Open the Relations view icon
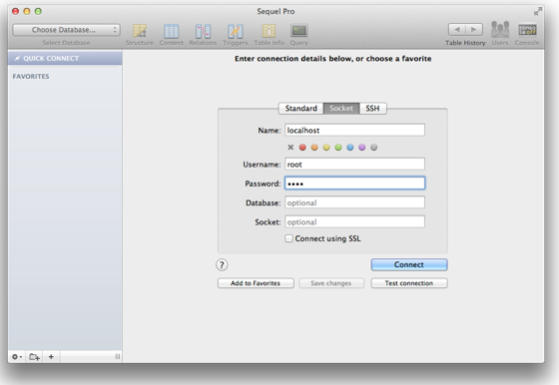 tap(203, 35)
